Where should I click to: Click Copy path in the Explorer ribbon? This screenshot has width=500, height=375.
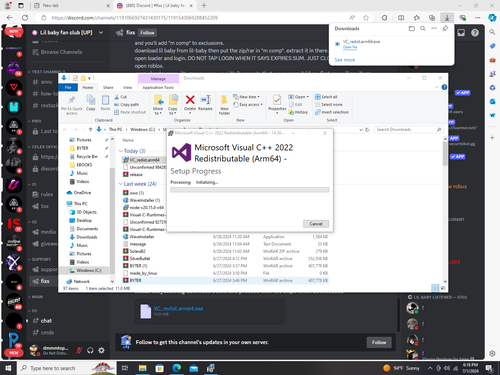pos(126,104)
